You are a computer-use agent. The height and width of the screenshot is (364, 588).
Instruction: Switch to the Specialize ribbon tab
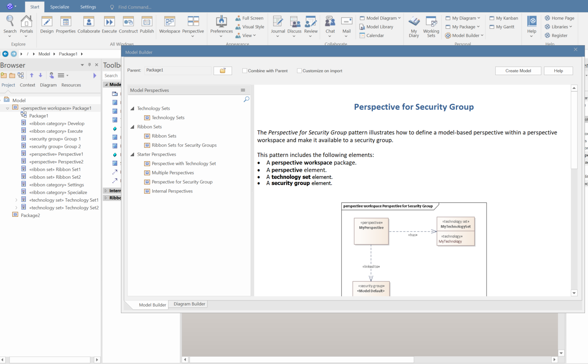pyautogui.click(x=60, y=7)
